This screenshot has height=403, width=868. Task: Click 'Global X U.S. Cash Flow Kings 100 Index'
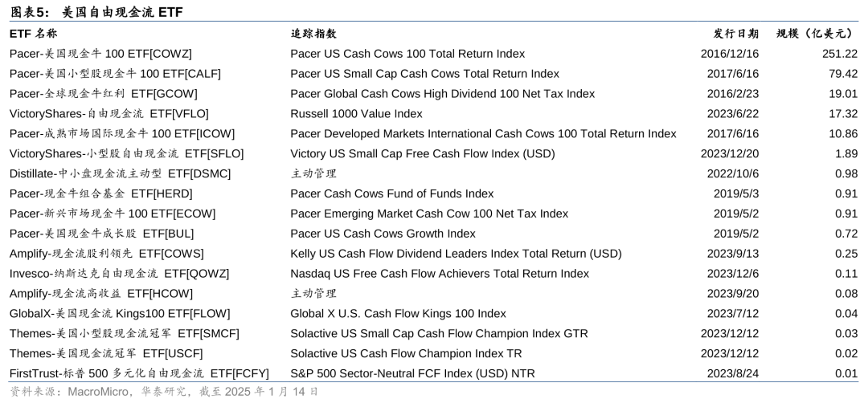tap(398, 314)
